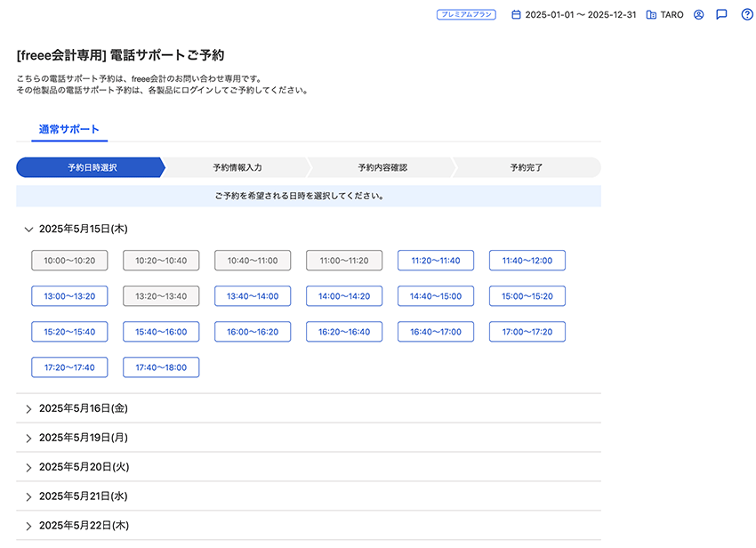Expand the 2025年5月22日(木) date row

pos(29,526)
